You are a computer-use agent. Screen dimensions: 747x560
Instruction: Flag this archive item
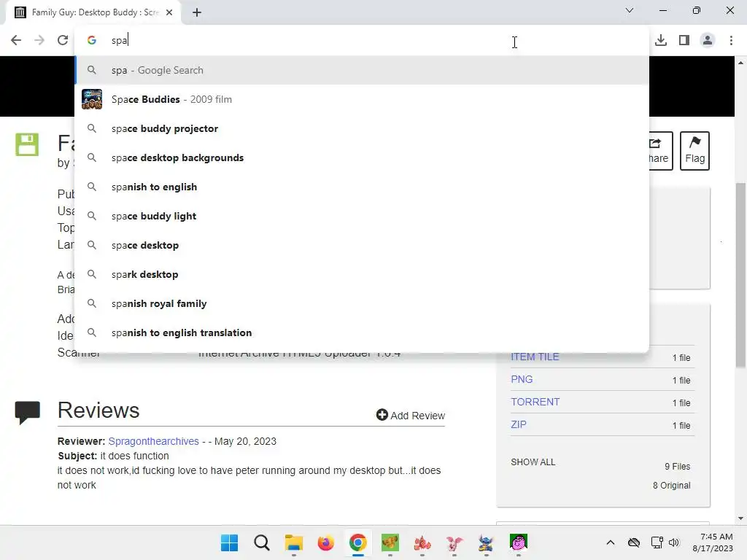point(694,150)
